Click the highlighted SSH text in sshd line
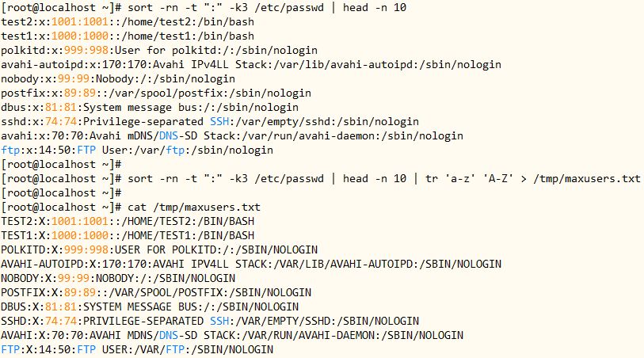Image resolution: width=644 pixels, height=358 pixels. point(219,121)
